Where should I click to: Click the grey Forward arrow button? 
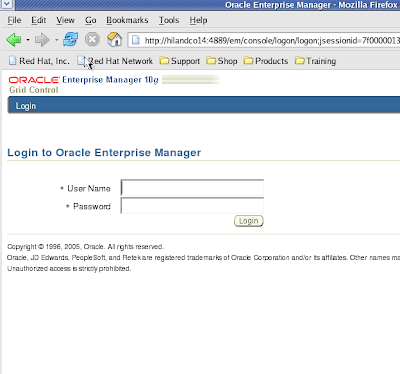(42, 40)
